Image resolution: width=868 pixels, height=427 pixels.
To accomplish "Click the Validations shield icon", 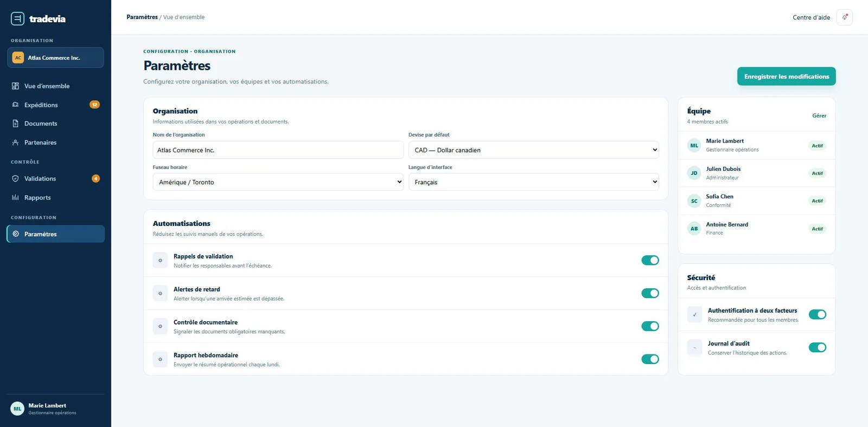I will click(x=15, y=178).
